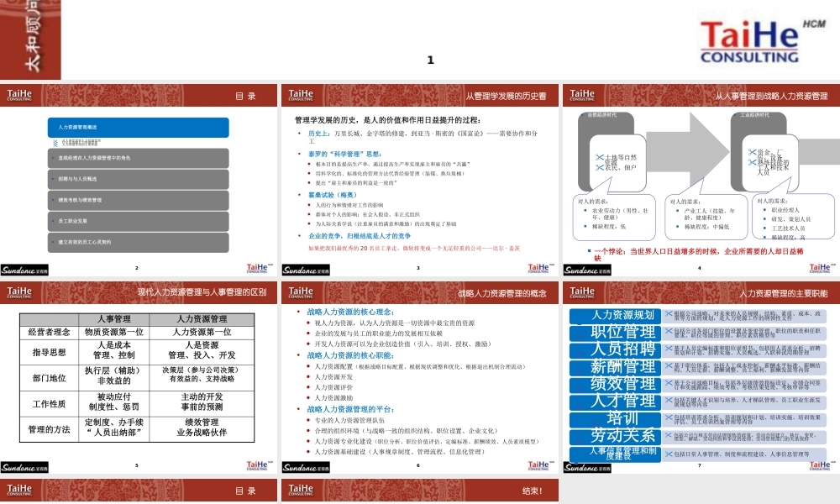
Task: Select the final slide thumbnail labeled 结束!
Action: (418, 491)
